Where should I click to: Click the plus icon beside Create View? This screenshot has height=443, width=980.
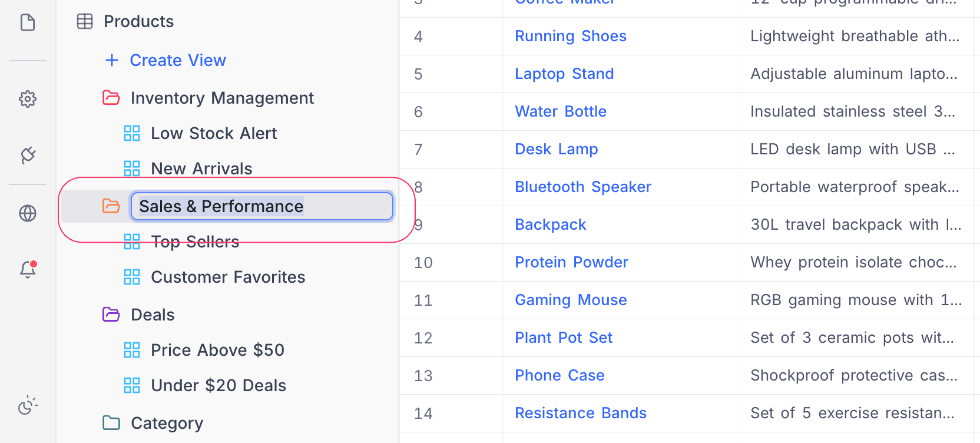pos(112,60)
